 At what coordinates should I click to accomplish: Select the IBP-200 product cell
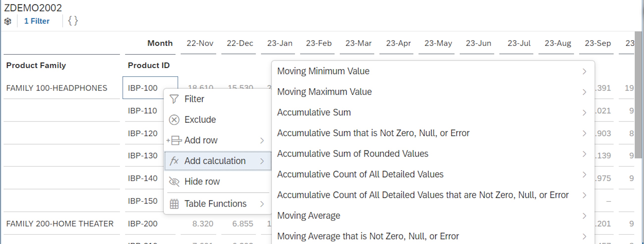142,223
